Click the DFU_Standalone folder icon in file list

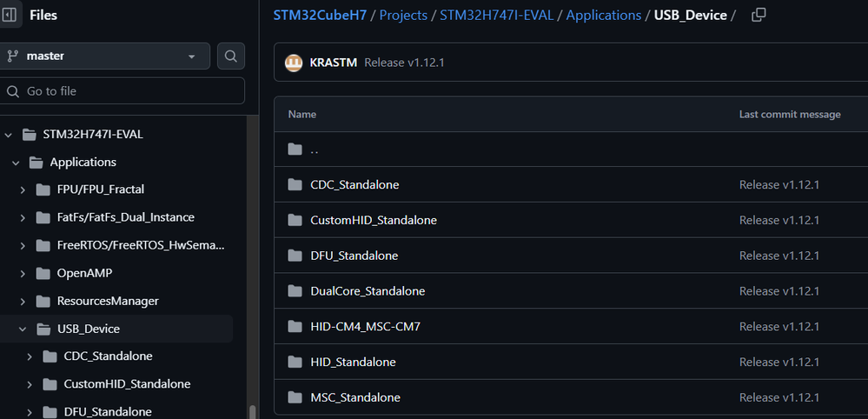(x=295, y=256)
